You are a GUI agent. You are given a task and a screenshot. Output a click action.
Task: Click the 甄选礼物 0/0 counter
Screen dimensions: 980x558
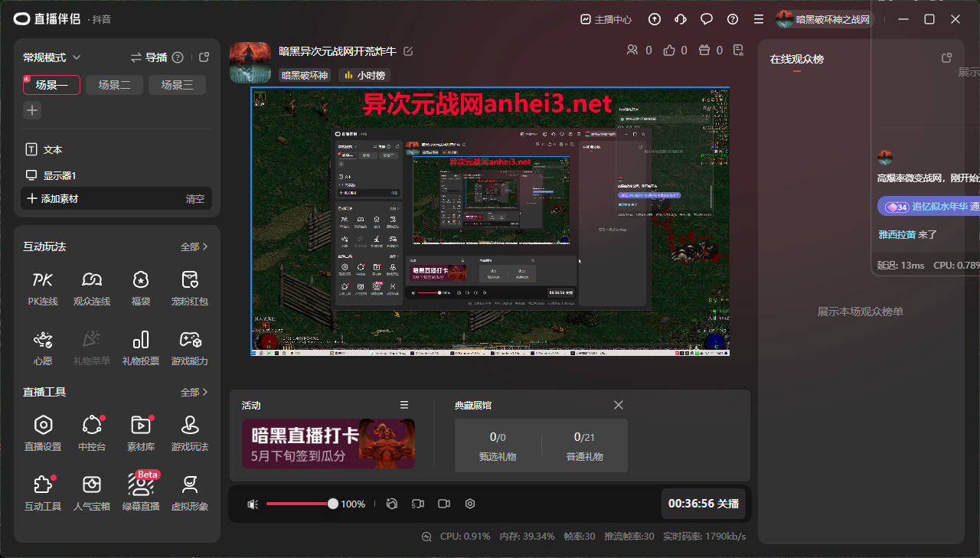click(x=498, y=445)
